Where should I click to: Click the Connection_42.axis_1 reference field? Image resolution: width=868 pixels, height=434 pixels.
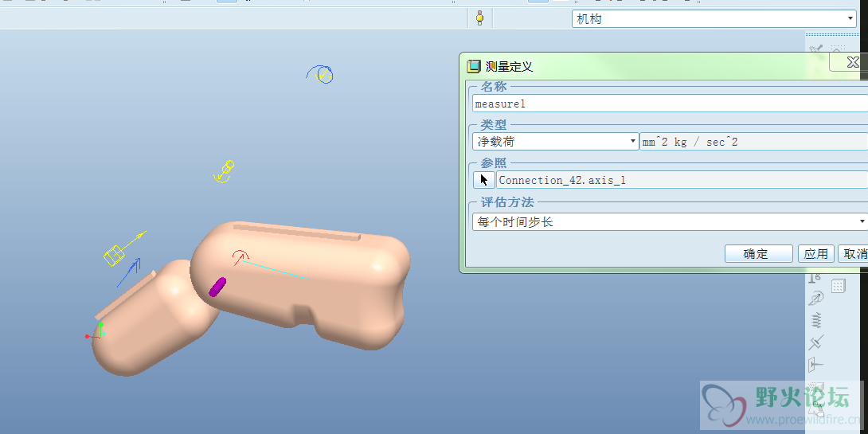[682, 180]
